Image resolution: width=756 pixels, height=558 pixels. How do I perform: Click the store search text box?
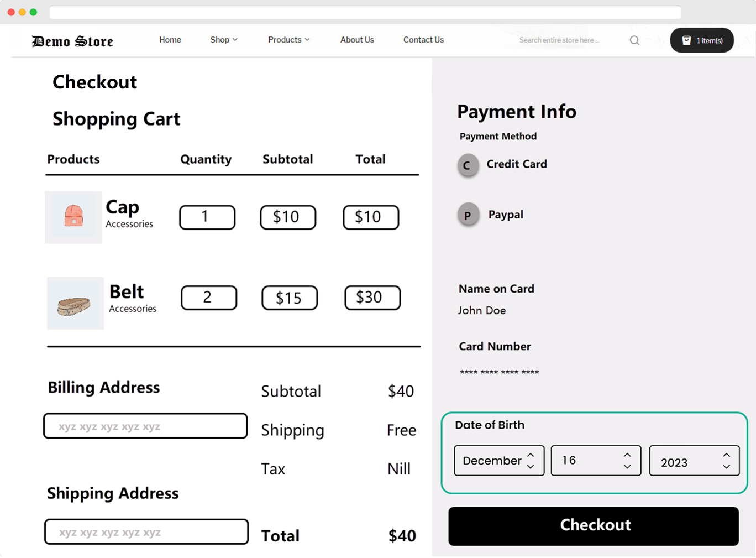pyautogui.click(x=559, y=40)
